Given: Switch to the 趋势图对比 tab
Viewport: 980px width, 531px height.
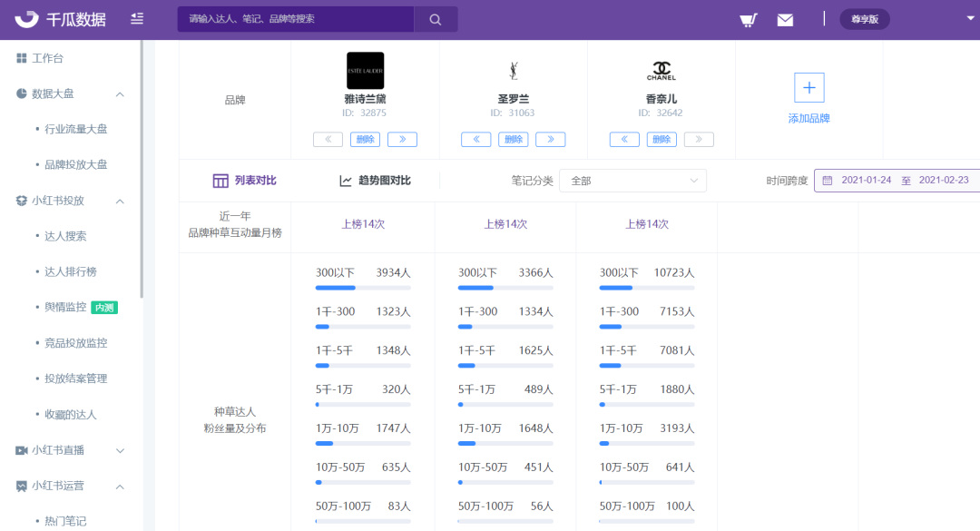Looking at the screenshot, I should pos(375,181).
